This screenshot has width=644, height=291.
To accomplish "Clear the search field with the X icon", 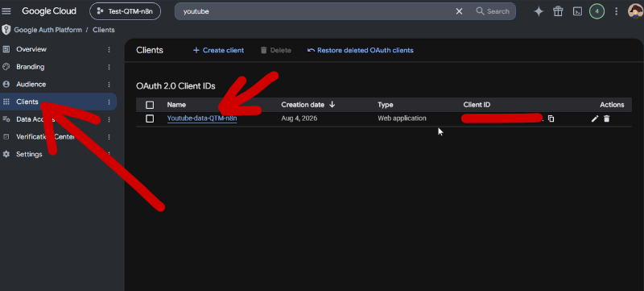I will (x=459, y=11).
